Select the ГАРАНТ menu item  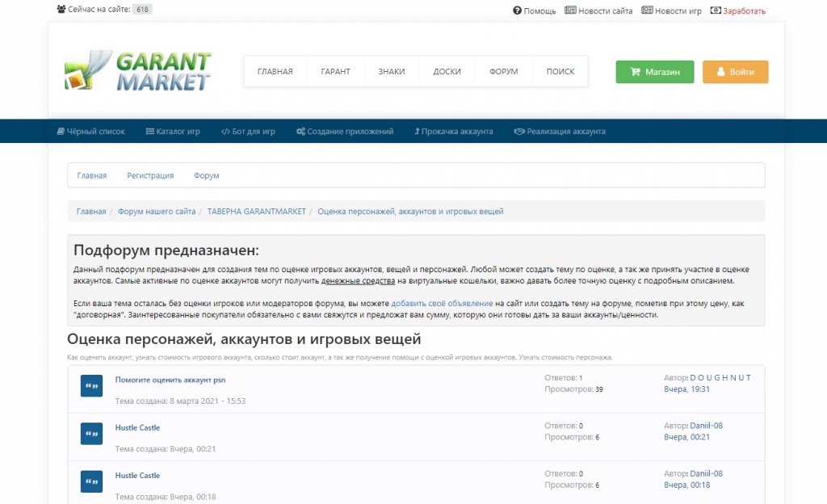pyautogui.click(x=335, y=71)
